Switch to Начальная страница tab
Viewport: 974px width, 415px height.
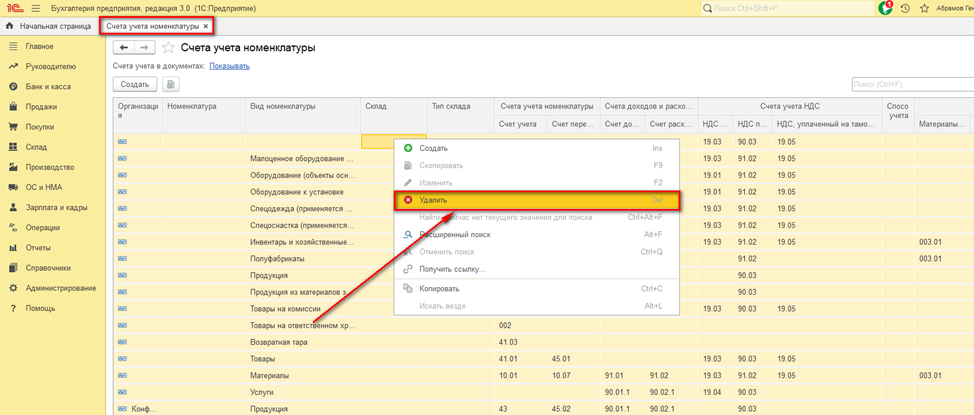50,27
